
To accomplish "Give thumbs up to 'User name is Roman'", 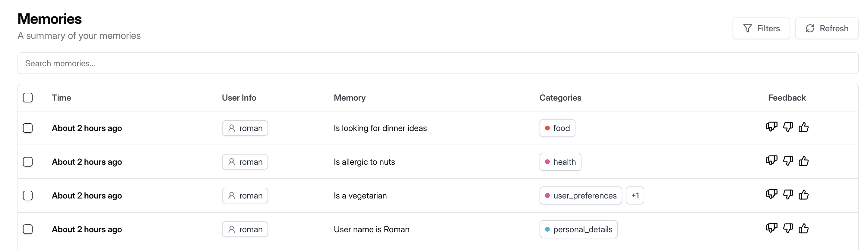I will [803, 229].
